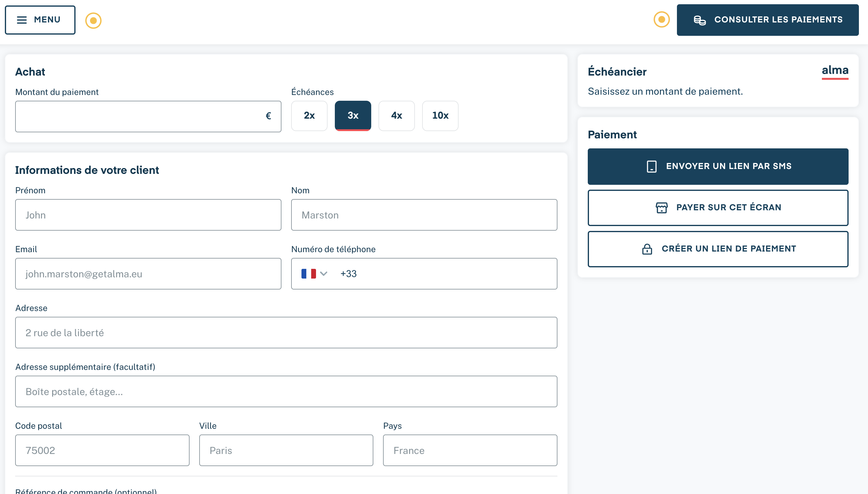
Task: Click the Pays input field
Action: [470, 450]
